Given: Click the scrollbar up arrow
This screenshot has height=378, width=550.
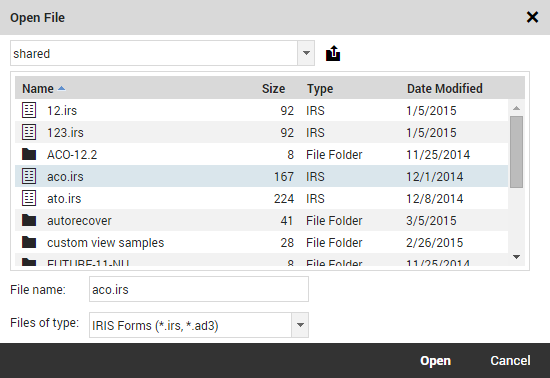Looking at the screenshot, I should (516, 108).
